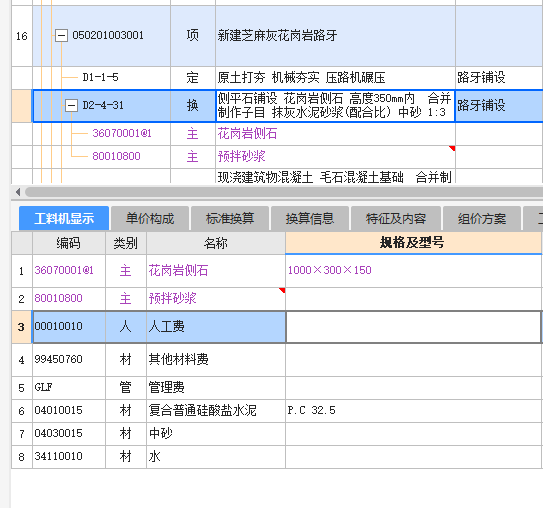Screen dimensions: 543x508
Task: Click the row number 3 header
Action: pyautogui.click(x=21, y=327)
